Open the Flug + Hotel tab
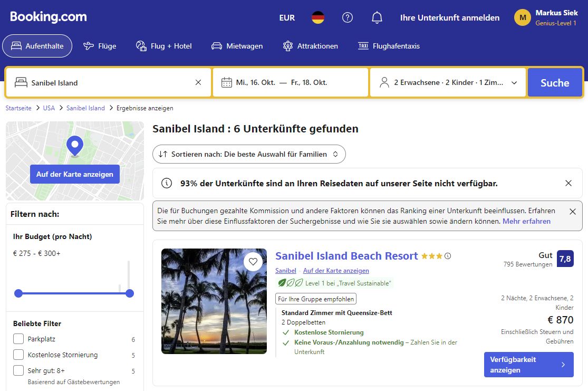Viewport: 588px width, 391px height. click(x=163, y=46)
